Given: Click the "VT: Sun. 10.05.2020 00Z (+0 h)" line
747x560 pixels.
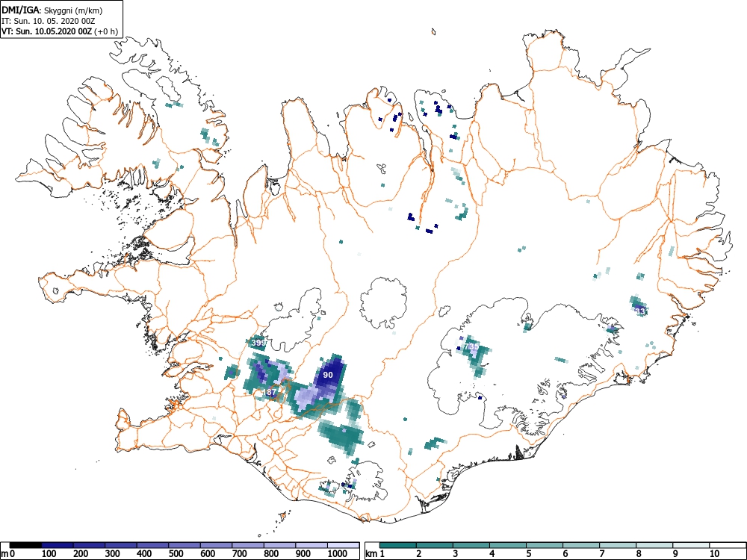Looking at the screenshot, I should [60, 31].
